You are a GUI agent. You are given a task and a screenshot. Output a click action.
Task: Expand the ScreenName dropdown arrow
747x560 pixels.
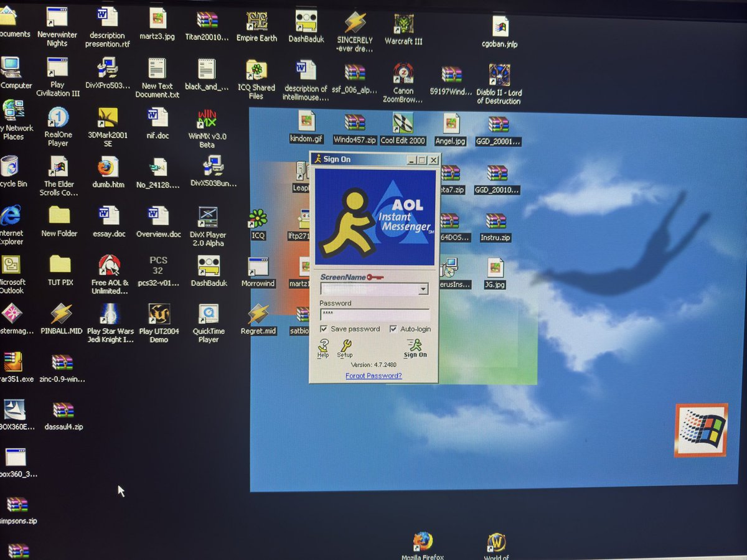tap(423, 289)
